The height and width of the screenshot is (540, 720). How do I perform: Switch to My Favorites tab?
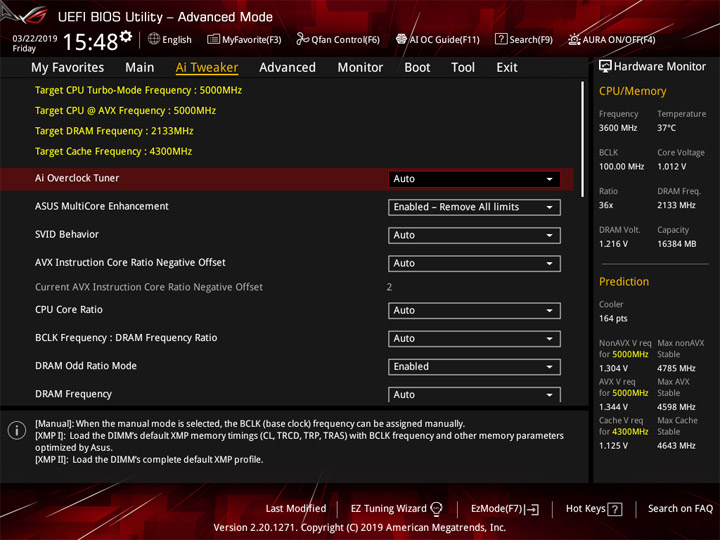(x=68, y=68)
